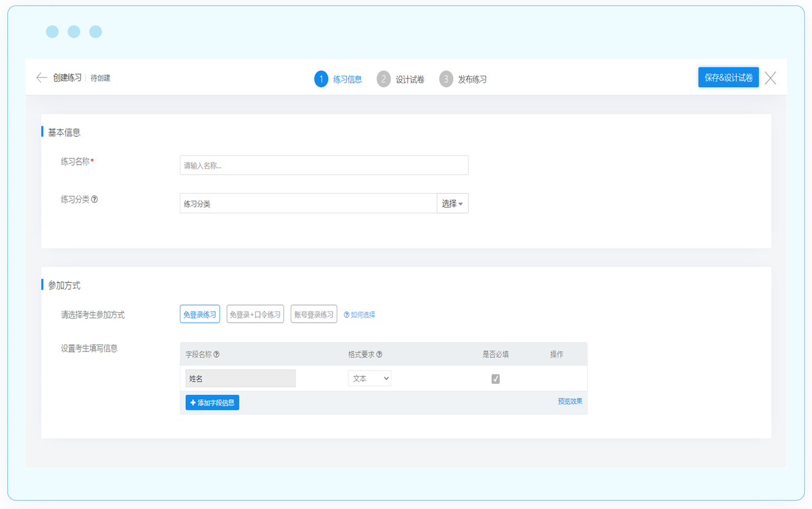Go to the 发布练习 step tab
The width and height of the screenshot is (812, 509).
[472, 80]
